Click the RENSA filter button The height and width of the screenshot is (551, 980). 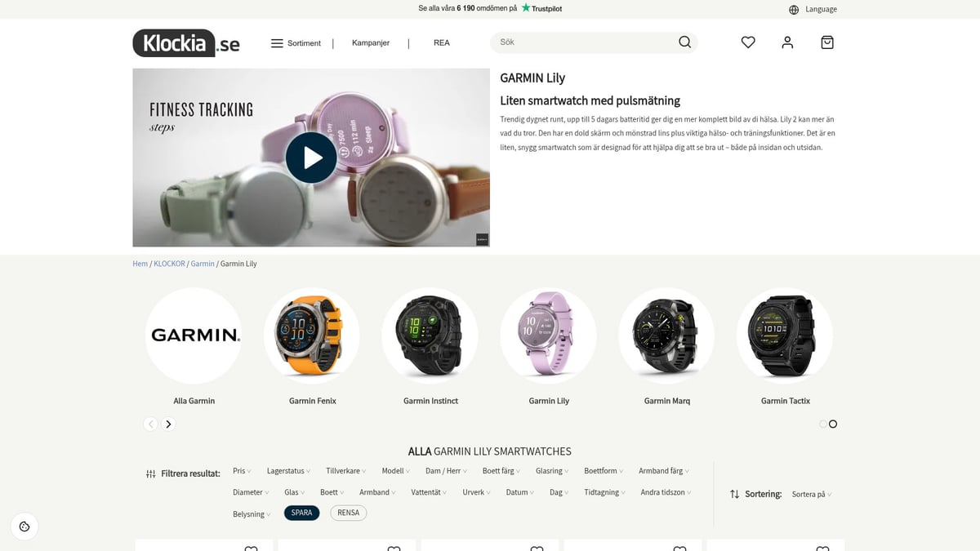coord(349,513)
